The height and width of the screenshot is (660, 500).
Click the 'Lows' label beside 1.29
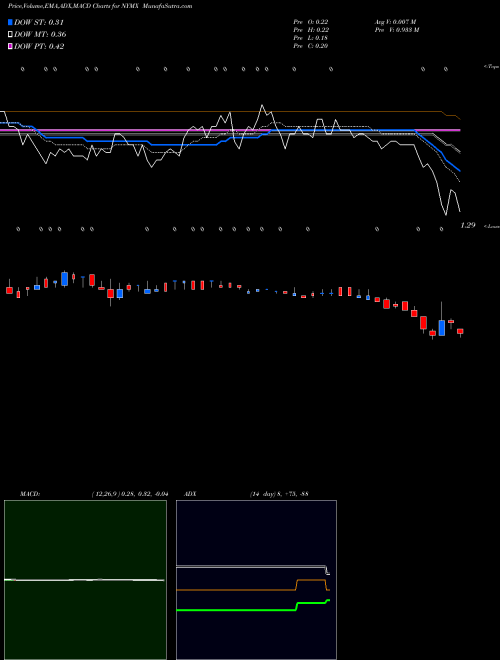point(492,226)
